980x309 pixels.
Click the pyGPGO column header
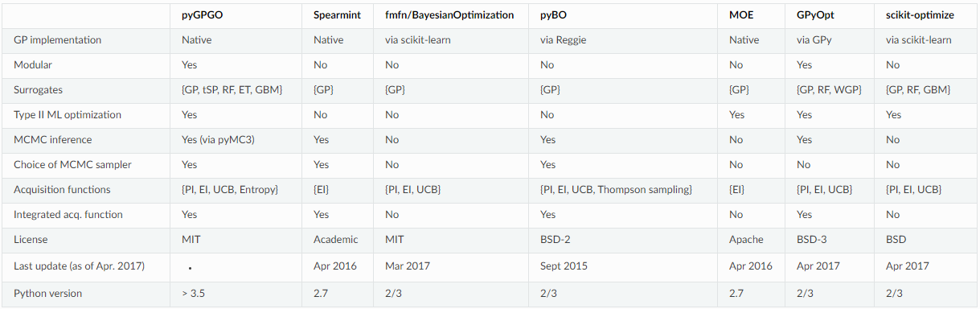(x=203, y=15)
